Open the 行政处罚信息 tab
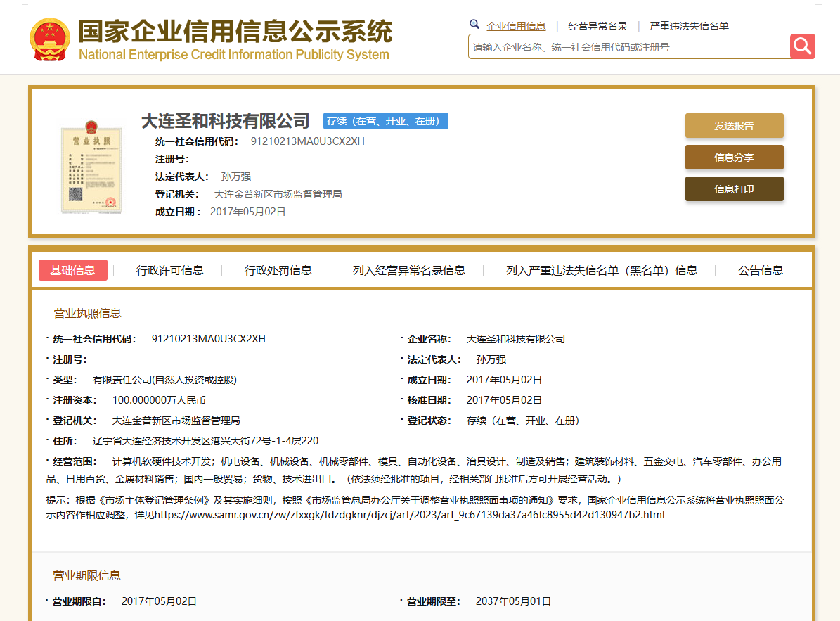This screenshot has height=621, width=840. click(278, 270)
